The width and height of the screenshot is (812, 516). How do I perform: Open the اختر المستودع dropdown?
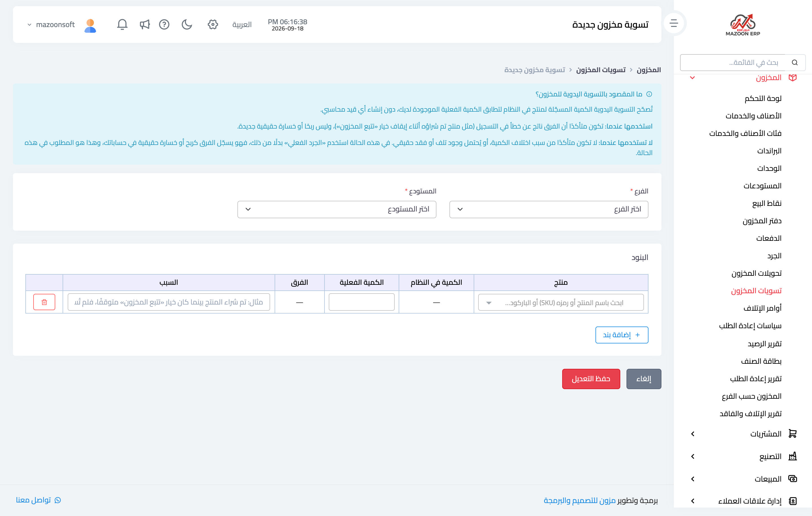[x=337, y=210]
